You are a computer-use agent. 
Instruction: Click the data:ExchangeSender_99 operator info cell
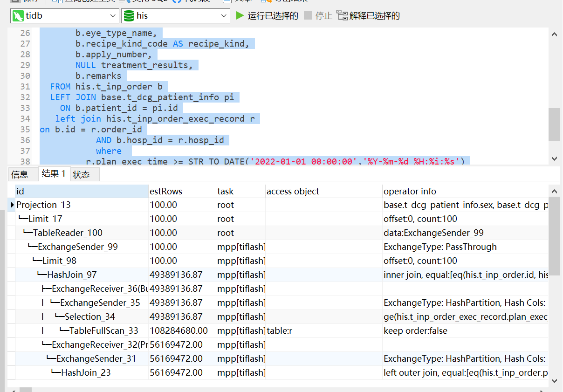465,233
